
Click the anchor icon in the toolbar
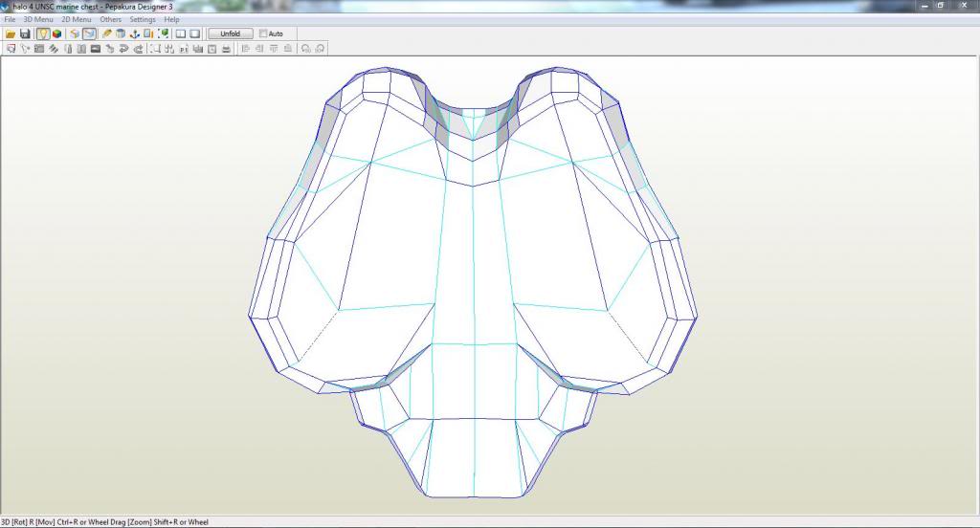click(134, 33)
